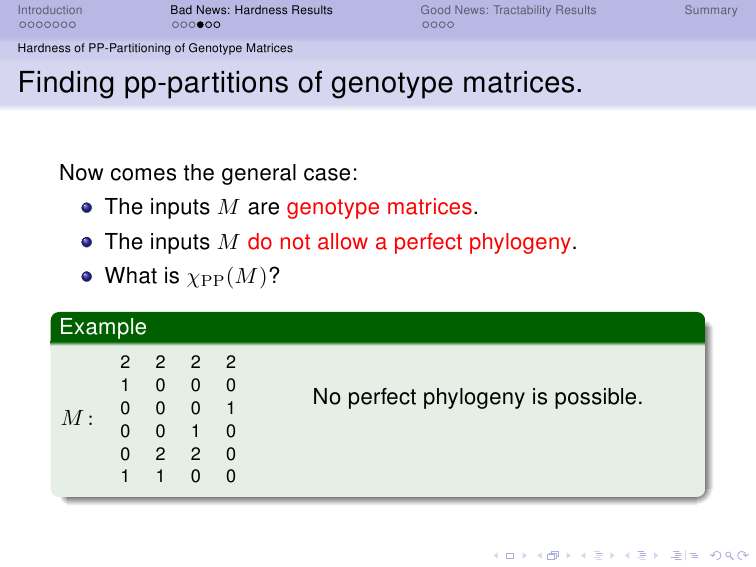Click the section lines navigation icon

[642, 555]
